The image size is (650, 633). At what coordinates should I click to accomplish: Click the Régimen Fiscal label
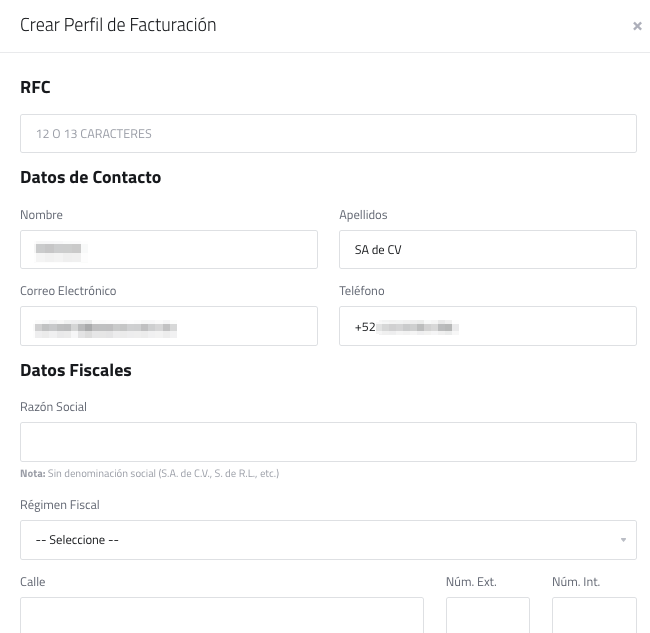pyautogui.click(x=60, y=505)
